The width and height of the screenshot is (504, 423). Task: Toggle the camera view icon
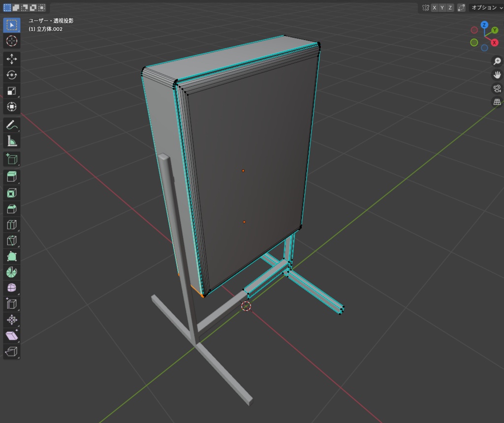tap(497, 89)
